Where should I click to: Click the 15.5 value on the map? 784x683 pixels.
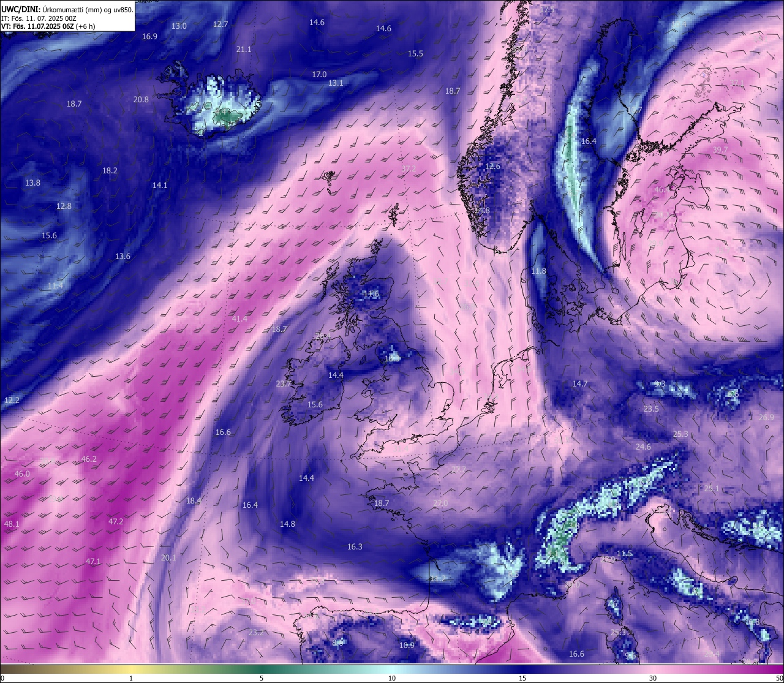tap(415, 54)
